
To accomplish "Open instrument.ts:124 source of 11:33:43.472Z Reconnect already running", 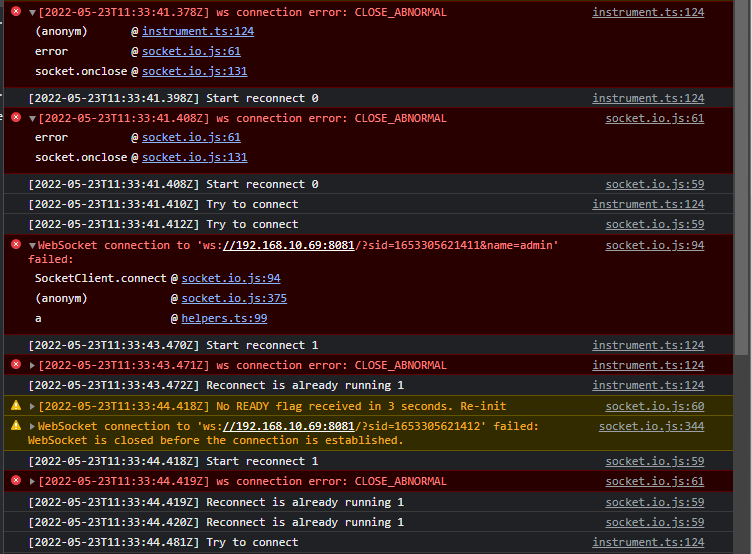I will tap(648, 386).
